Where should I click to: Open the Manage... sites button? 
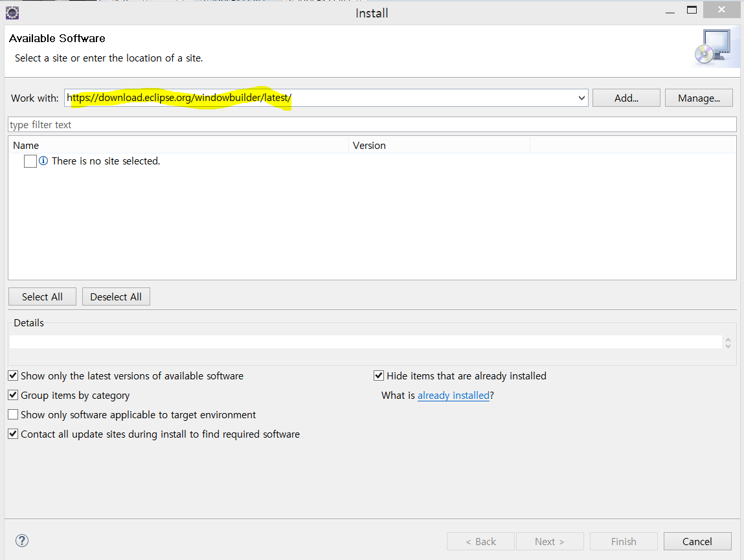(699, 98)
